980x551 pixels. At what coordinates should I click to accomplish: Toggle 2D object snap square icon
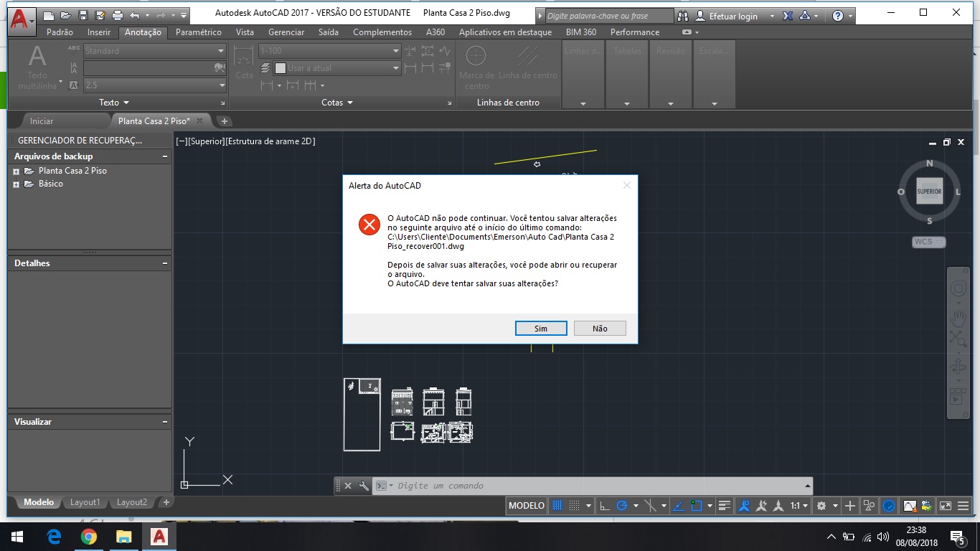(697, 506)
